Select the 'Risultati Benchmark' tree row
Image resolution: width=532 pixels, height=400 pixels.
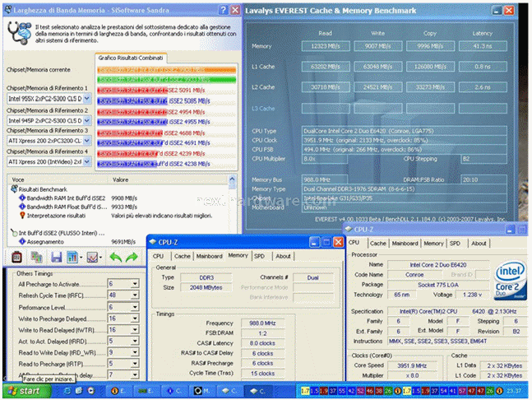point(43,189)
